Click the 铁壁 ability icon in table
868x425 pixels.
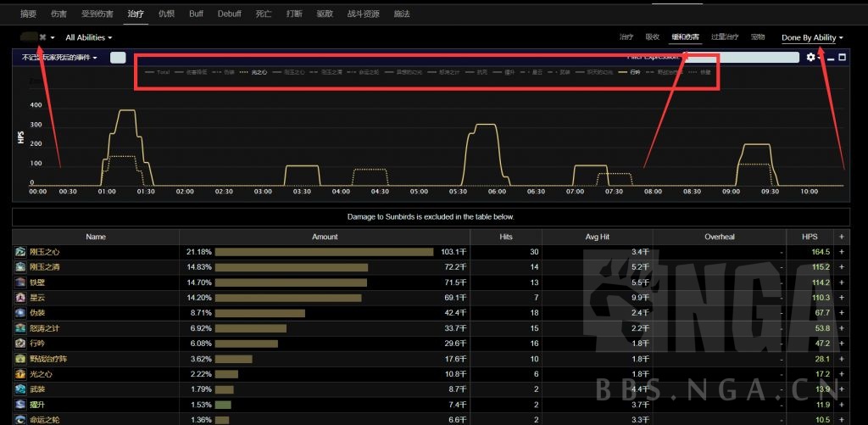(x=20, y=282)
